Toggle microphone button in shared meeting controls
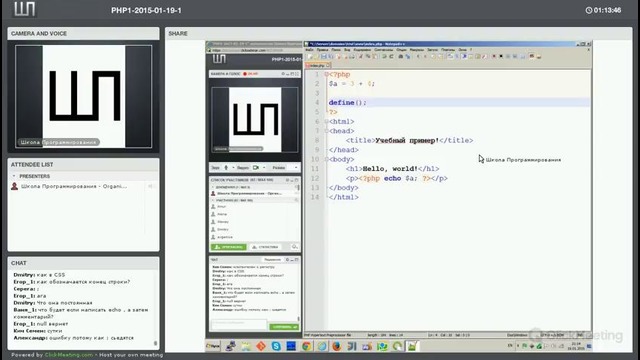Screen dimensions: 640x360 226,167
